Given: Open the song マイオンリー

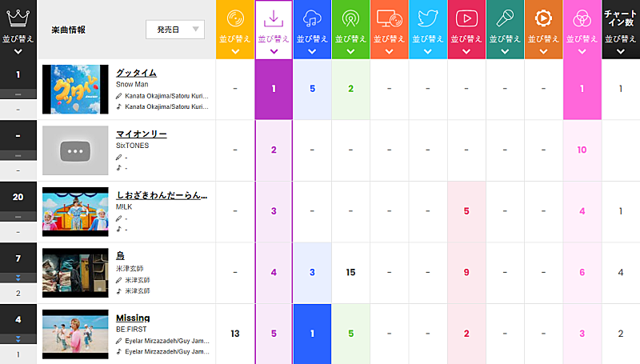Looking at the screenshot, I should pyautogui.click(x=142, y=134).
